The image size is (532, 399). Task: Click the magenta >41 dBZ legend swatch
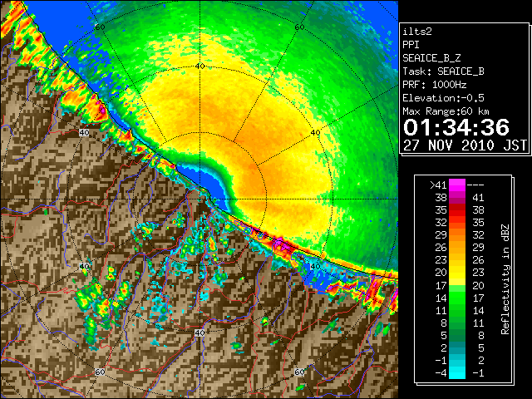[x=457, y=185]
